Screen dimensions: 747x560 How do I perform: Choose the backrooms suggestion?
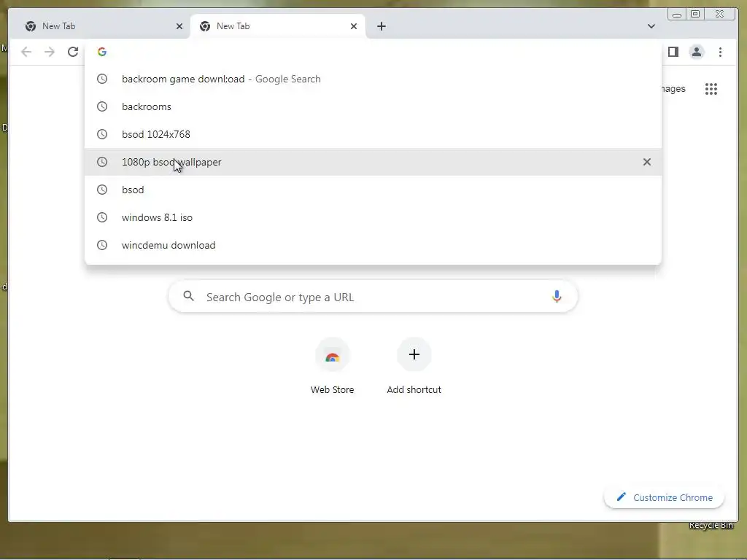pyautogui.click(x=373, y=106)
